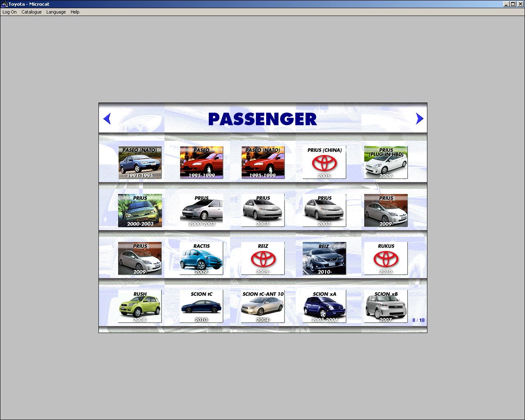The image size is (525, 420).
Task: Select the green RUSH 2008- model
Action: pos(140,306)
